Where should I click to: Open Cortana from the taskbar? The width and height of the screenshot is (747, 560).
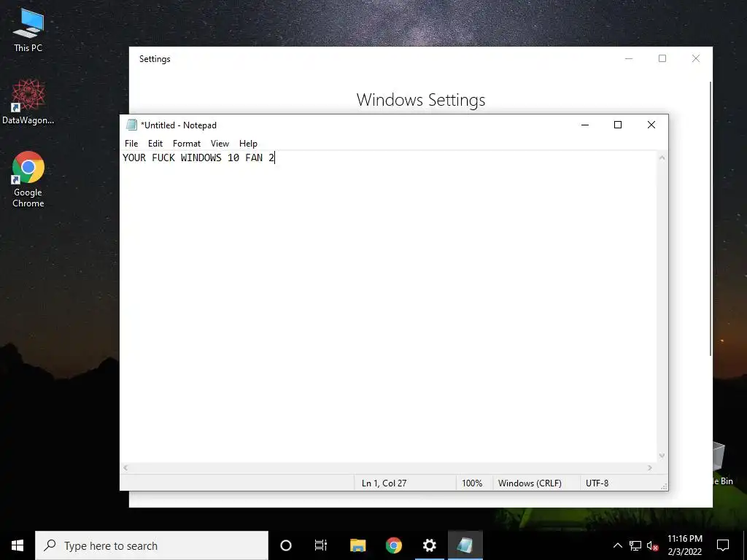[x=286, y=545]
